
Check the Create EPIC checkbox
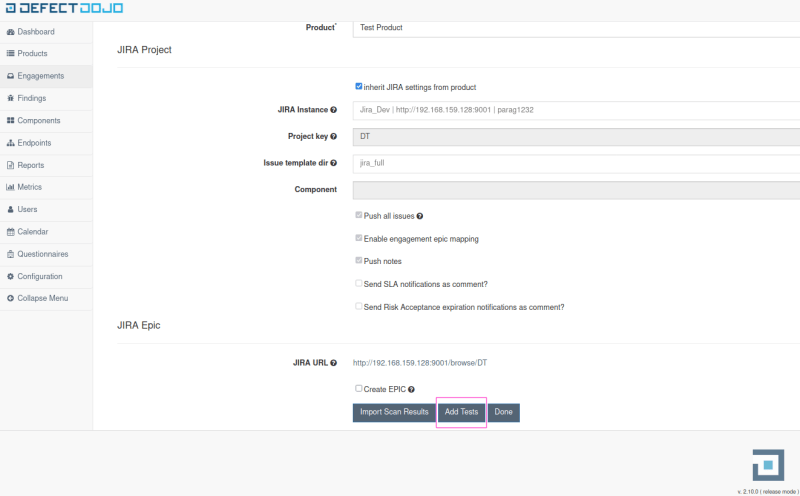coord(359,388)
